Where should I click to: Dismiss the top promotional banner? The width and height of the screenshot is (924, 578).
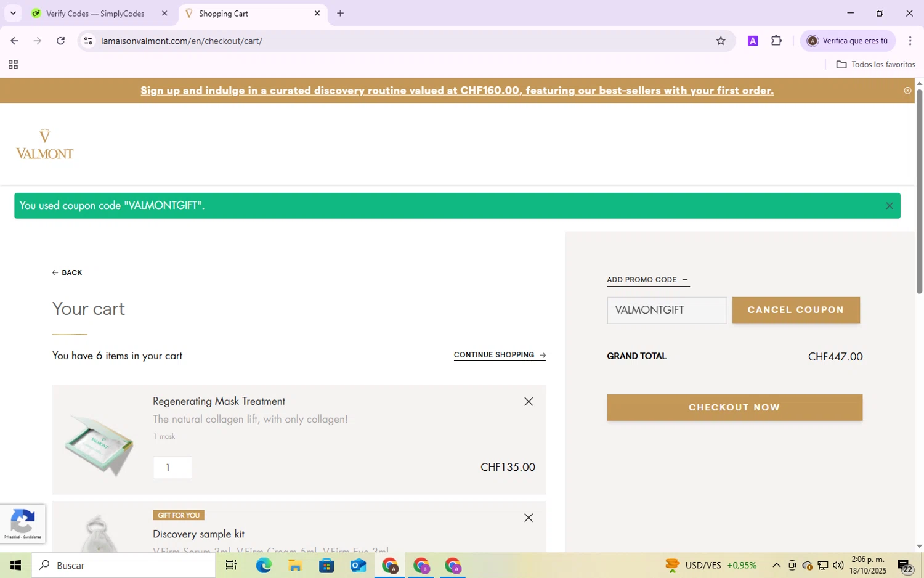907,91
